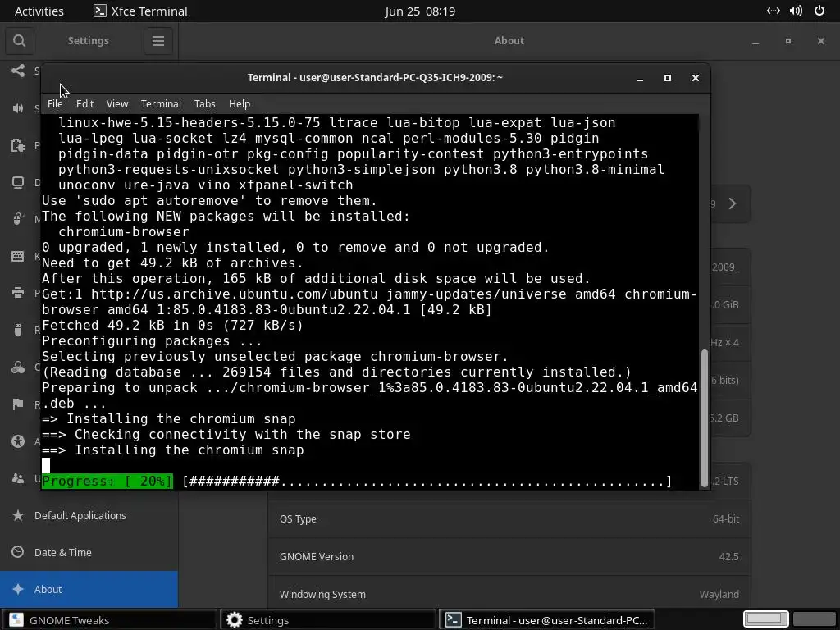The width and height of the screenshot is (840, 630).
Task: Click the Date & Time clock icon
Action: point(18,552)
